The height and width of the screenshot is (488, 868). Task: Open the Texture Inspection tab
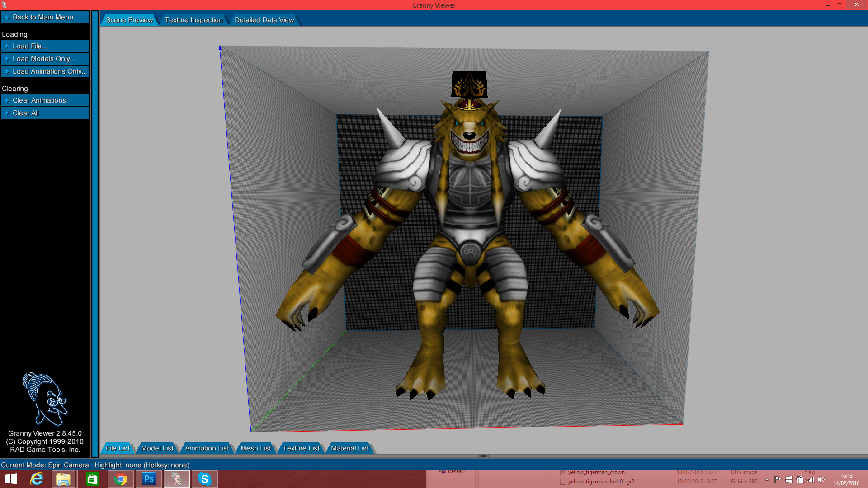[x=193, y=20]
